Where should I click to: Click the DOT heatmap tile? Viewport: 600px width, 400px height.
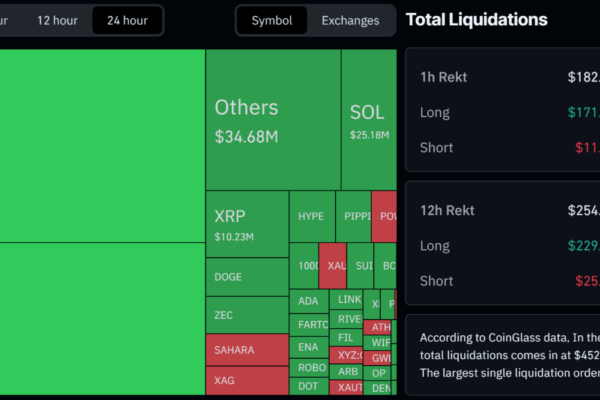(308, 386)
